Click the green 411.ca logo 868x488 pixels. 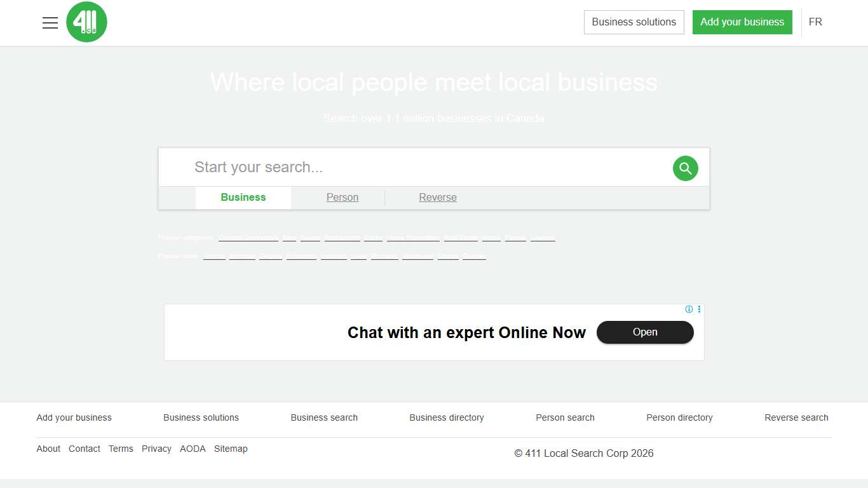pos(86,22)
